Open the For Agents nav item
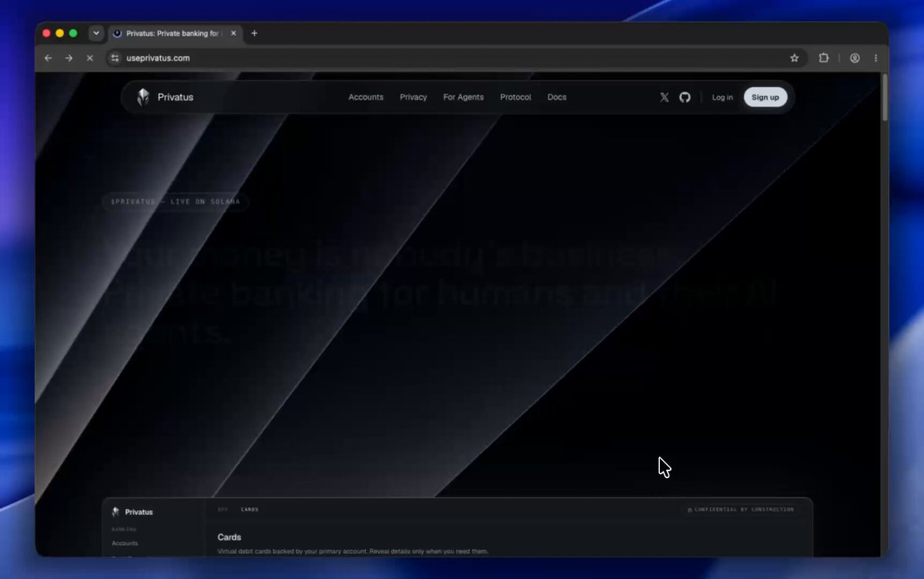Viewport: 924px width, 579px height. [x=464, y=97]
